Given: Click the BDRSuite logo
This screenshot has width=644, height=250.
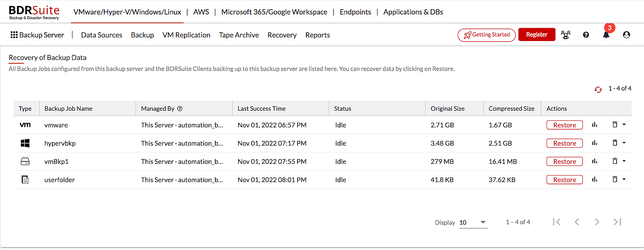Looking at the screenshot, I should 34,12.
